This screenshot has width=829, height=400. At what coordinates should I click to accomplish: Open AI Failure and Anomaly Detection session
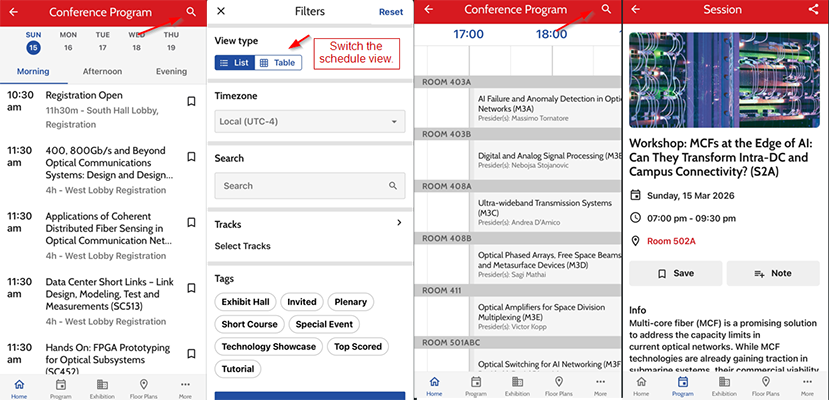tap(546, 108)
